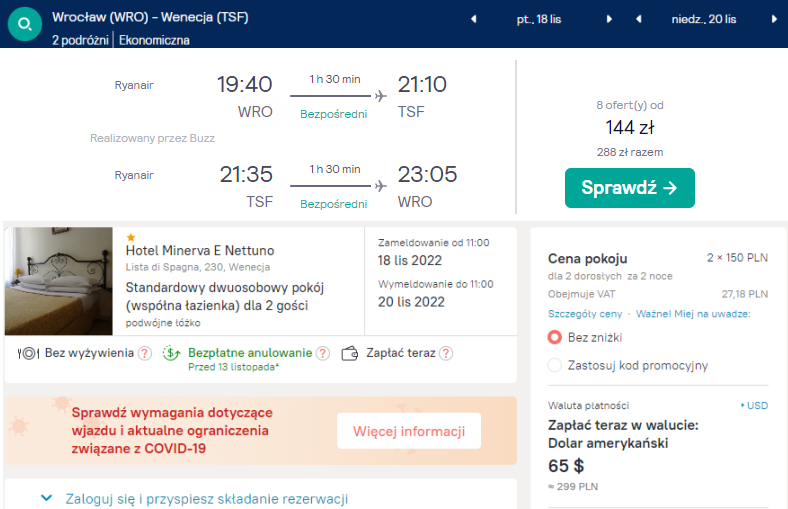
Task: Click the Zapłać teraz wallet icon
Action: (350, 353)
